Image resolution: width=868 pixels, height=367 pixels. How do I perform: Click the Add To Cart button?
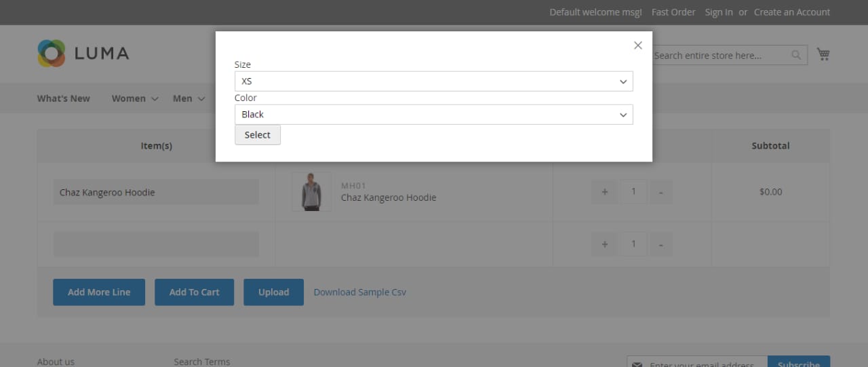(x=194, y=292)
